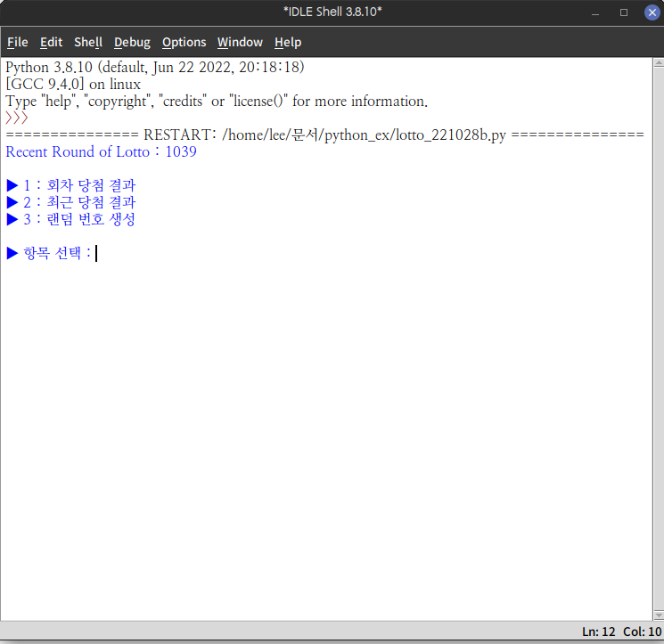
Task: Click the '3 : 랜덤 번호 생성' line
Action: [x=71, y=219]
